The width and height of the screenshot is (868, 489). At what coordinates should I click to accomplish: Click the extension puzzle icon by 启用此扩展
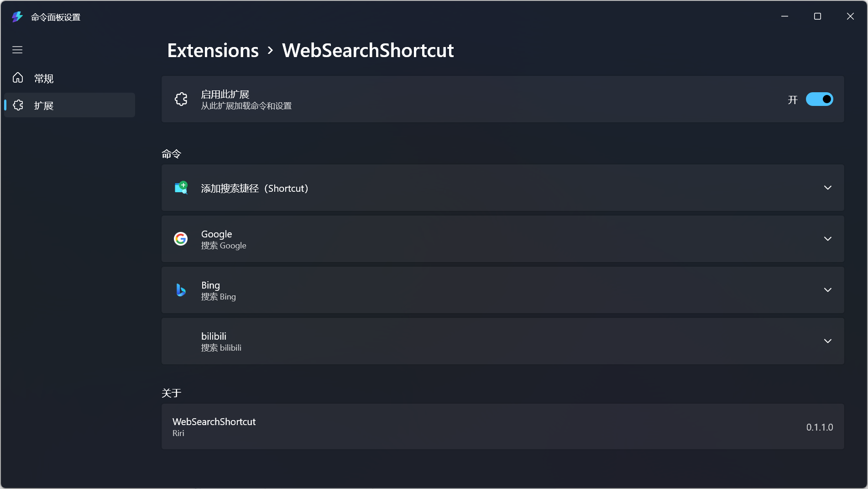[181, 99]
